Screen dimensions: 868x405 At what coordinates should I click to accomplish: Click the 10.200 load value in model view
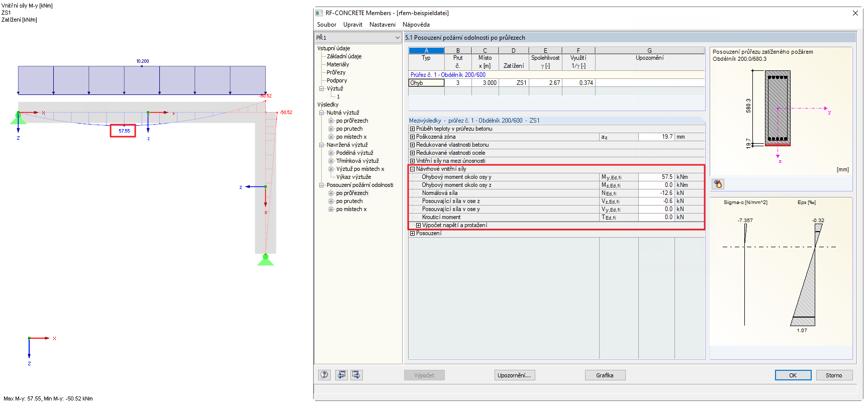[143, 61]
